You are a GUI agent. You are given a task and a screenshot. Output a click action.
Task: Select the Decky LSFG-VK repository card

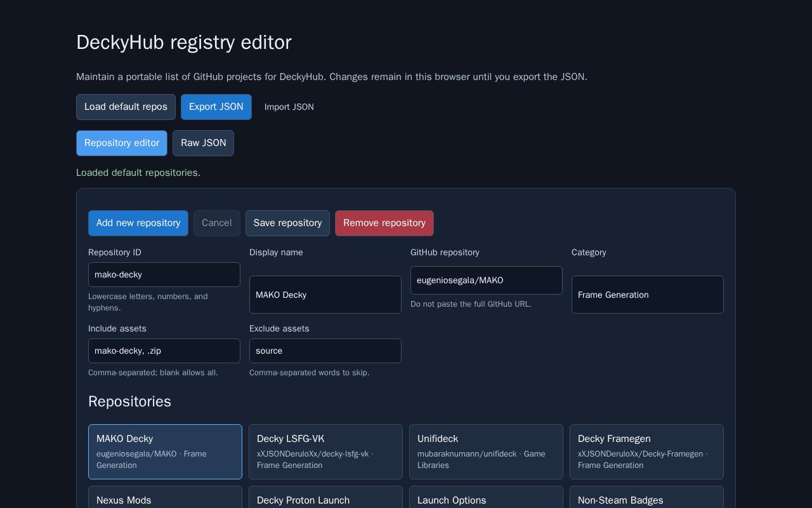(325, 451)
